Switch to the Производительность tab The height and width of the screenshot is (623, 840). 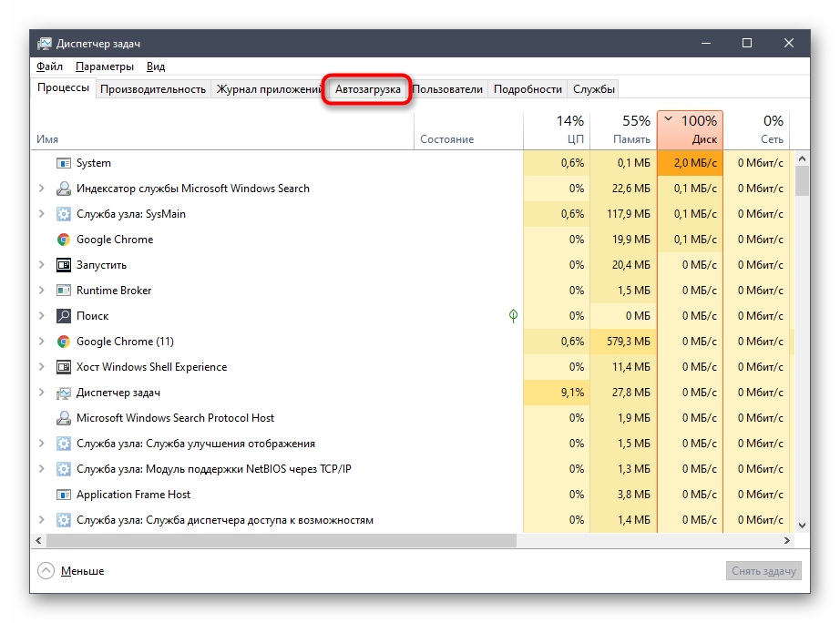click(153, 89)
